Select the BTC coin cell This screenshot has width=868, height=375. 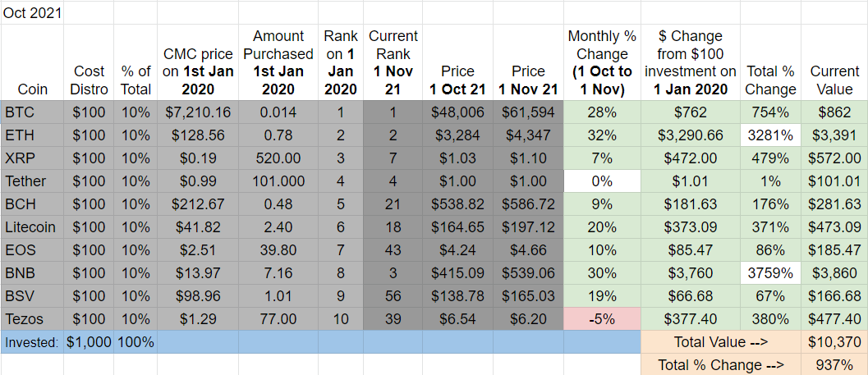(x=33, y=113)
